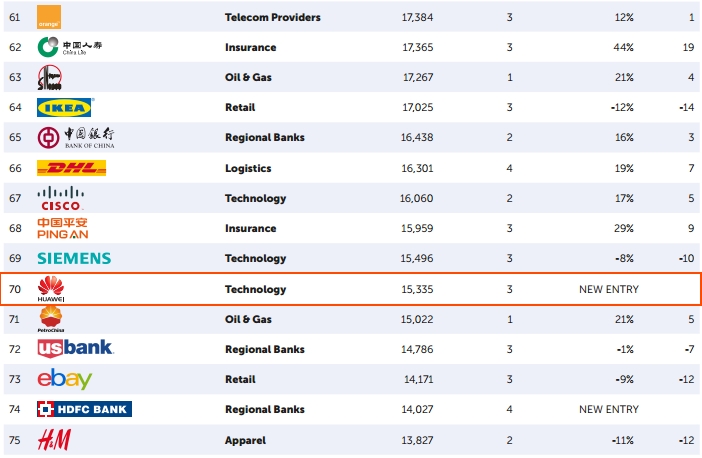Click rank number 75
702x458 pixels.
(15, 440)
